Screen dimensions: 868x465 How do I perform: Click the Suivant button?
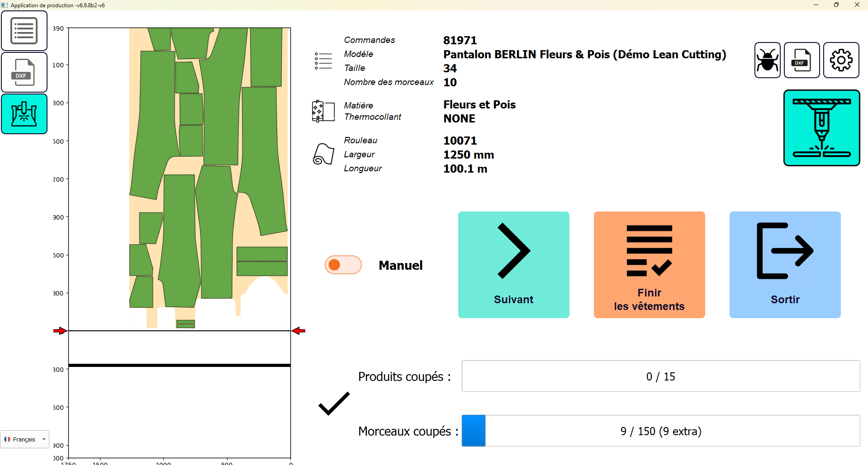pyautogui.click(x=513, y=265)
